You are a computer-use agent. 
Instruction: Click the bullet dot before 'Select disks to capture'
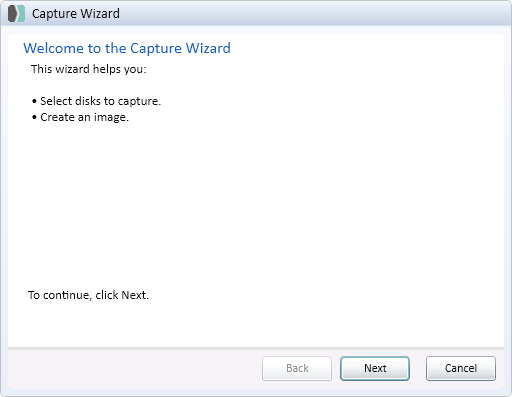(34, 101)
